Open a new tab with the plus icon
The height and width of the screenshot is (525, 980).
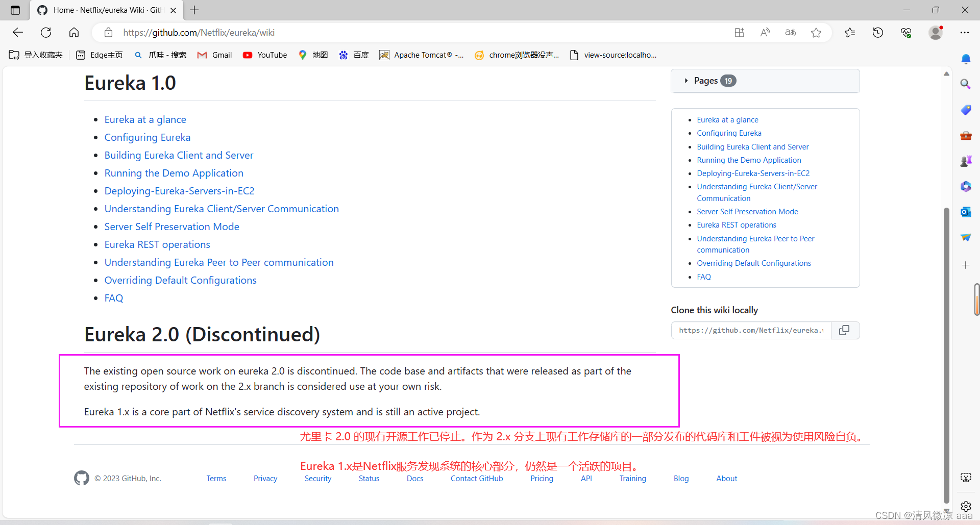click(x=194, y=10)
